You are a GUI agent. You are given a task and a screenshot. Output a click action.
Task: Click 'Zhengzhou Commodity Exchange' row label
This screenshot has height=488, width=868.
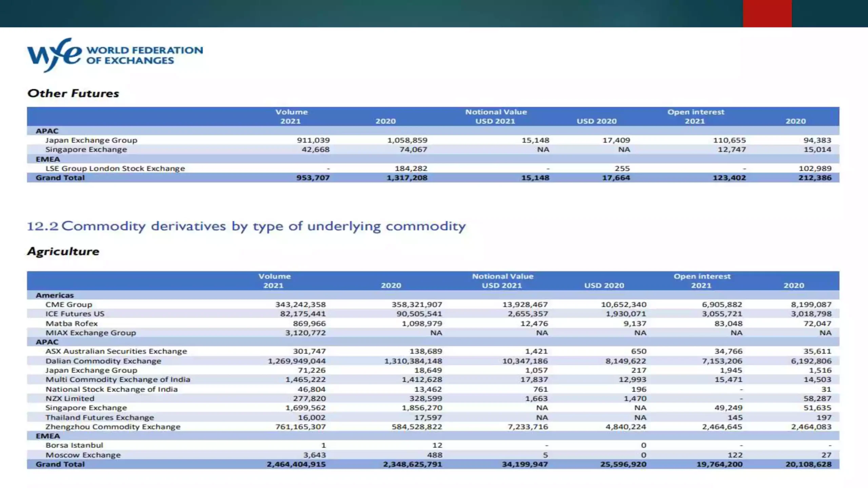pyautogui.click(x=113, y=427)
